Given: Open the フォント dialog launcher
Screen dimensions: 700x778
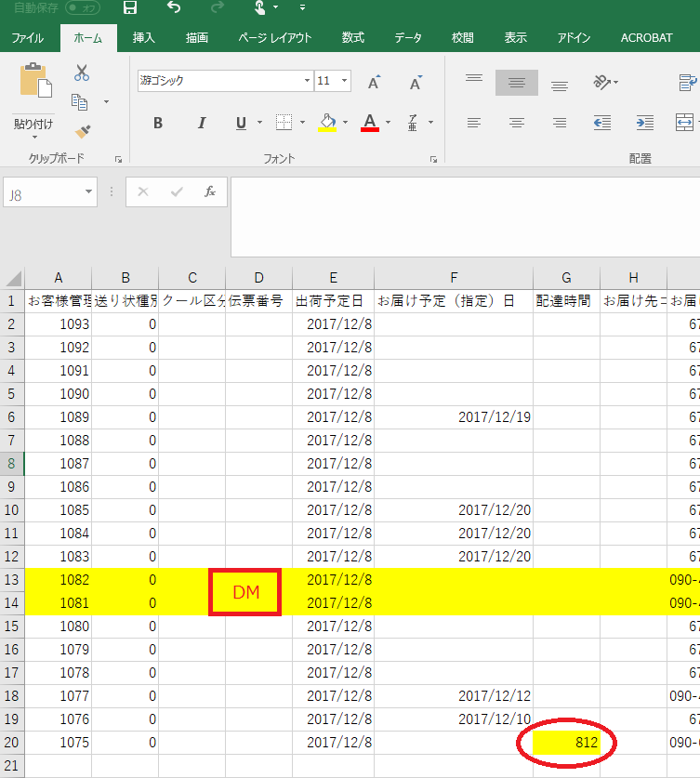Looking at the screenshot, I should pyautogui.click(x=433, y=159).
